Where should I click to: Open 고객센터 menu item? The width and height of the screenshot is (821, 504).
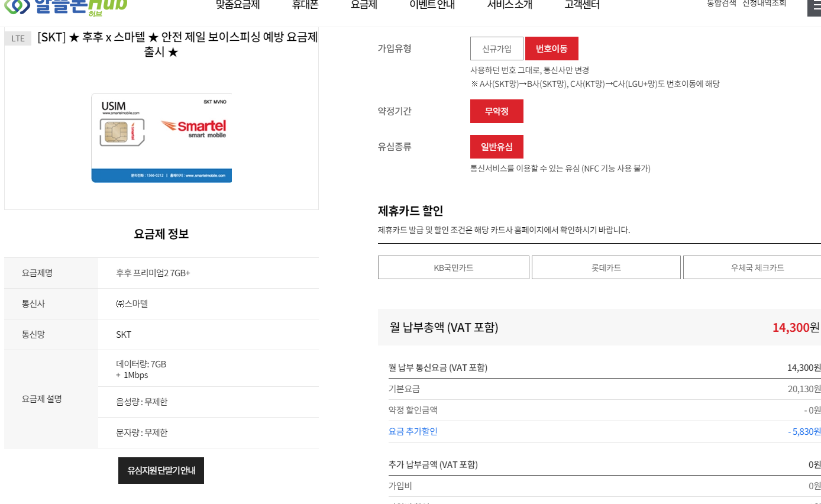[x=582, y=5]
